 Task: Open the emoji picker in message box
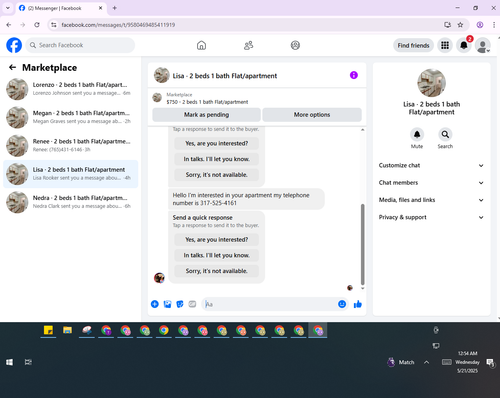point(342,304)
